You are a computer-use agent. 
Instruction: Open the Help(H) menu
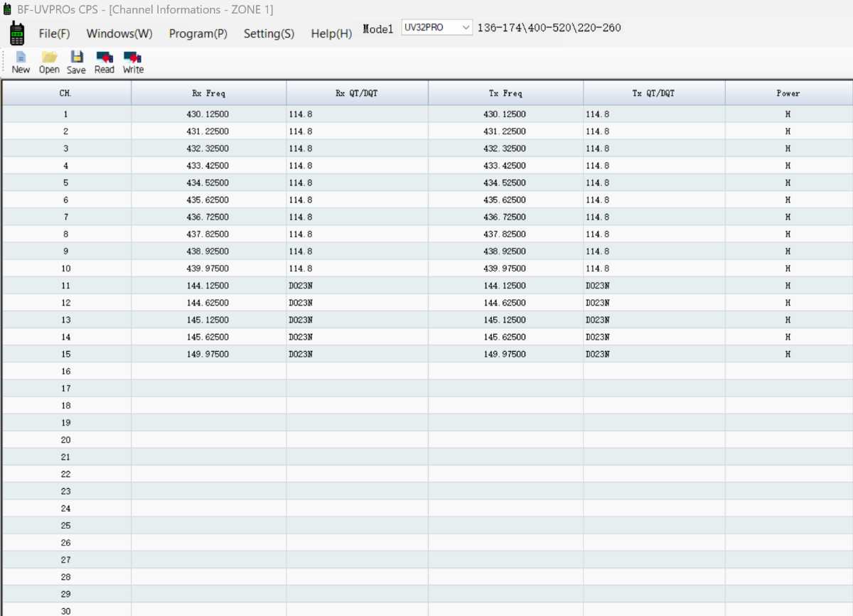[331, 33]
